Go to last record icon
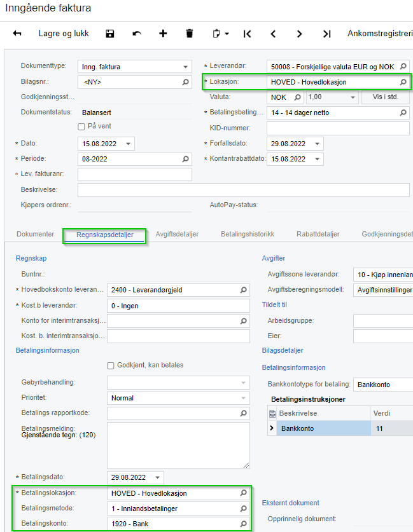413x532 pixels. [x=326, y=34]
